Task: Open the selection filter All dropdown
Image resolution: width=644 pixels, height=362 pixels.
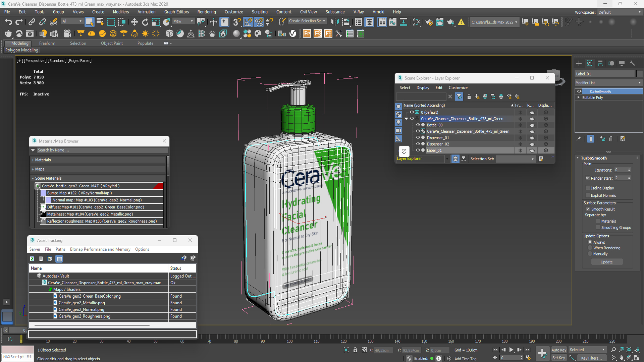Action: pyautogui.click(x=72, y=21)
